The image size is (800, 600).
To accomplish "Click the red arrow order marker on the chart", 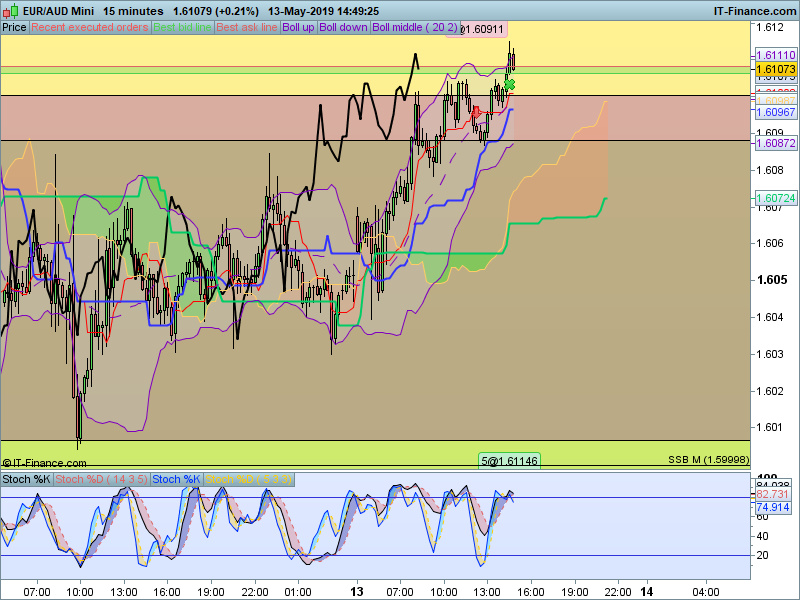I will coord(476,112).
